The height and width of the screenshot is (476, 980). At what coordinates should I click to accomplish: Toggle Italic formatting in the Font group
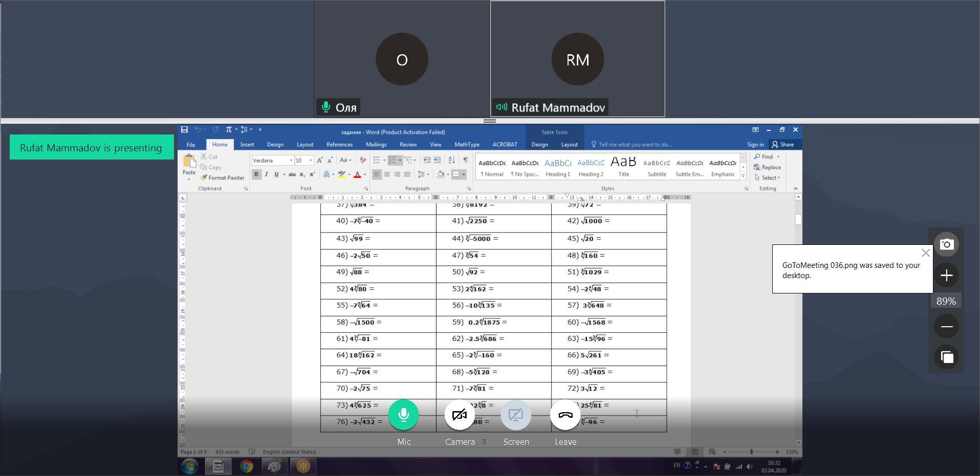(266, 174)
